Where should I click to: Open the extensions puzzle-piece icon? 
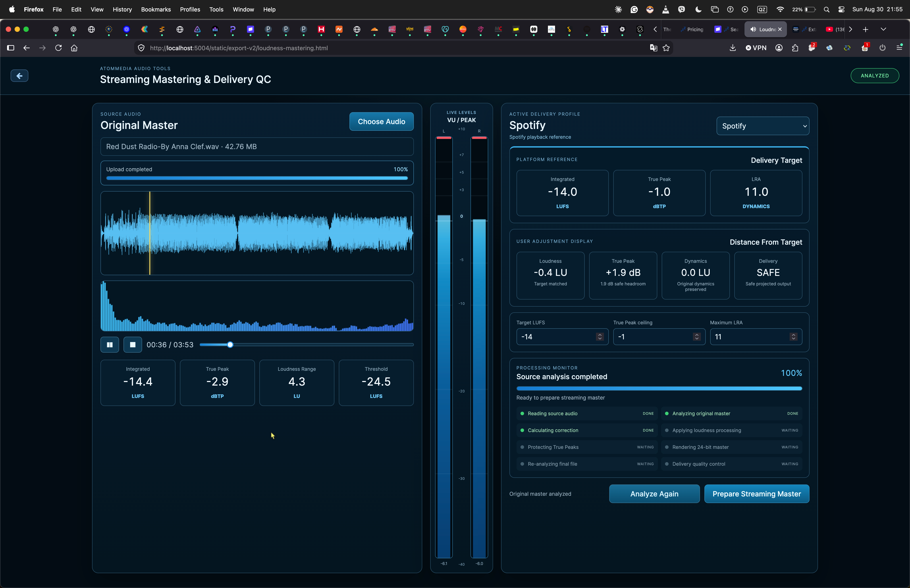(795, 48)
